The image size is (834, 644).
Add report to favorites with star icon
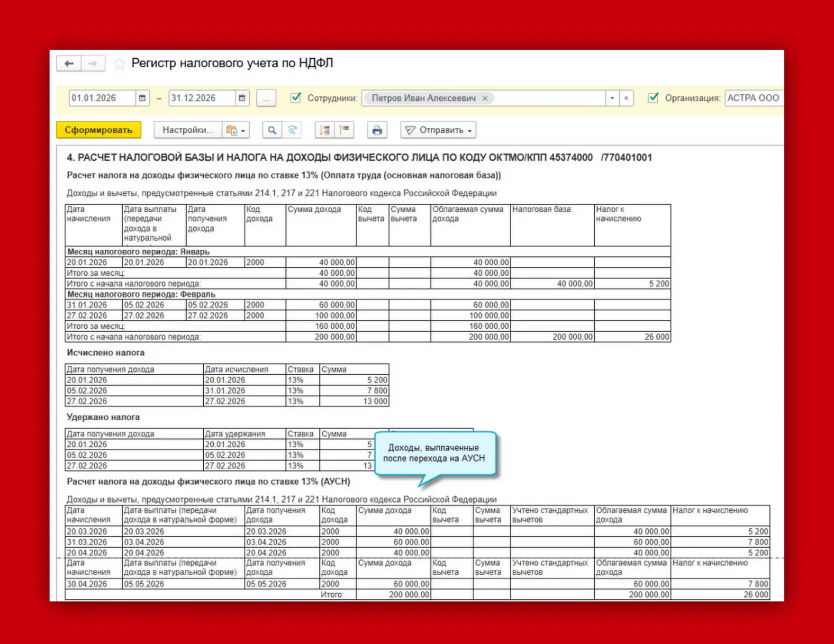click(119, 64)
